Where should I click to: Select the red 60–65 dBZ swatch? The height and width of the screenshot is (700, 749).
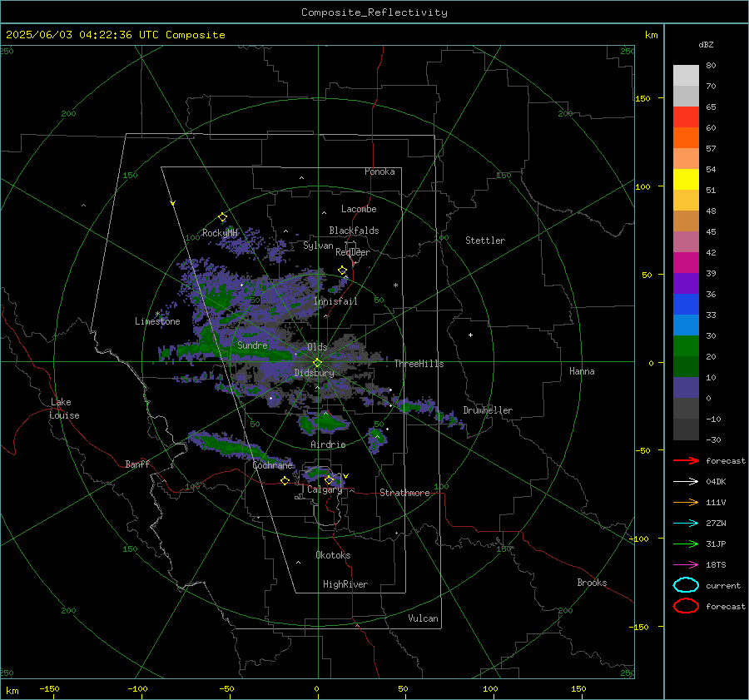686,117
